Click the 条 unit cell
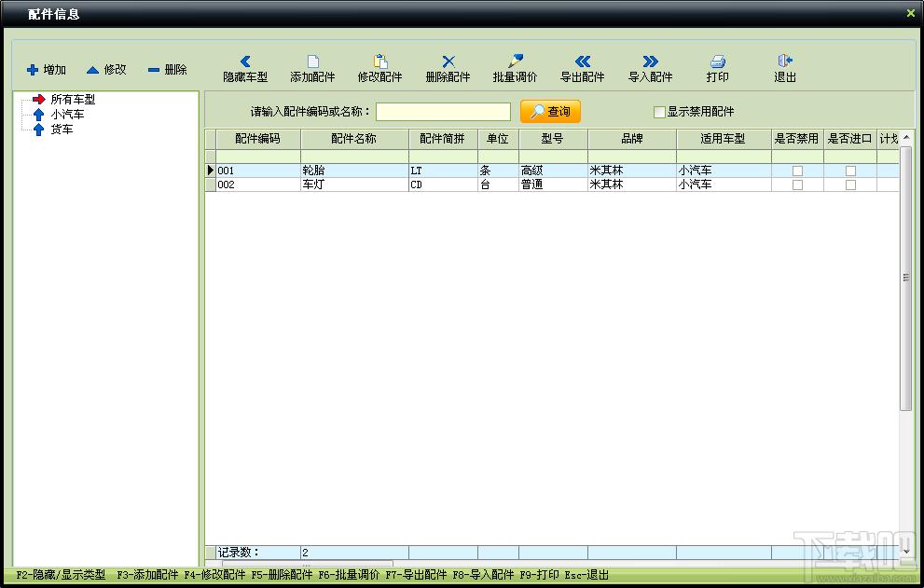This screenshot has width=924, height=588. pos(498,171)
